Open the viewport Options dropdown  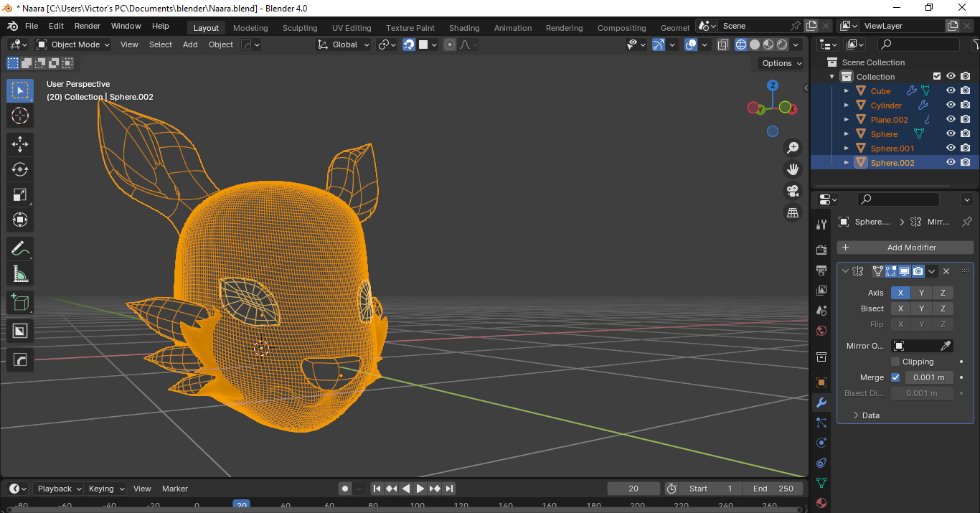click(781, 63)
